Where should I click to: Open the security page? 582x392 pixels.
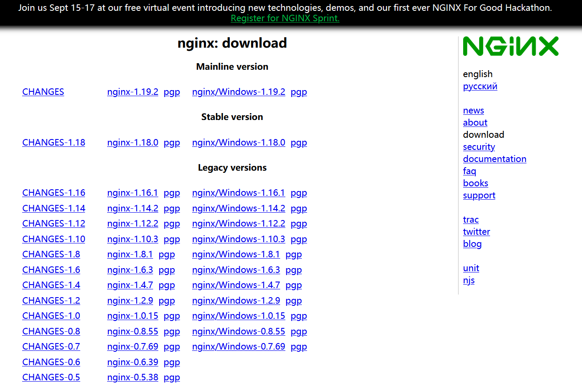479,147
